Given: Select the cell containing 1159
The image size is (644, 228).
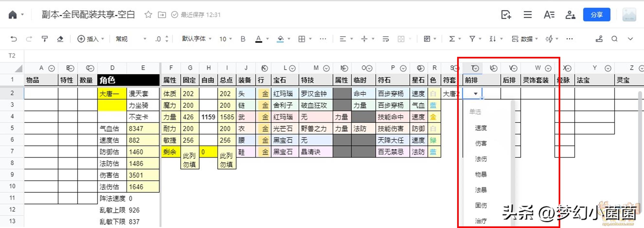Looking at the screenshot, I should [x=208, y=117].
